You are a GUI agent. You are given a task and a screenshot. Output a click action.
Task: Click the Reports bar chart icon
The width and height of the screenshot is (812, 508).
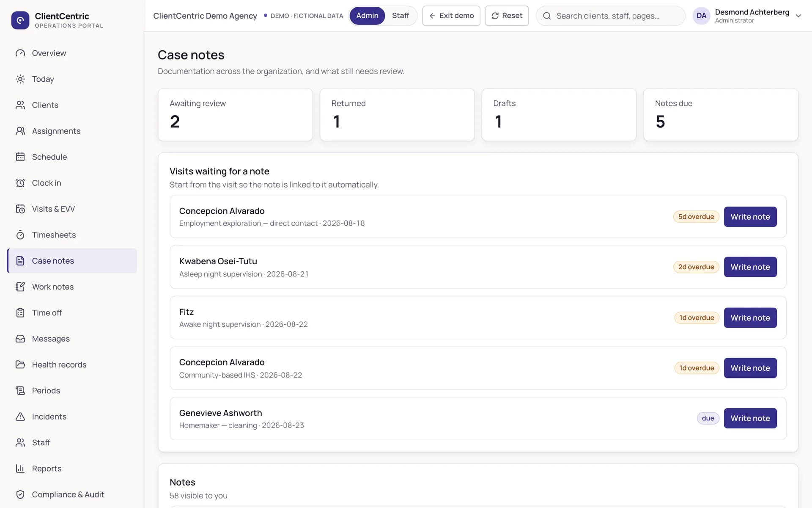pyautogui.click(x=20, y=469)
